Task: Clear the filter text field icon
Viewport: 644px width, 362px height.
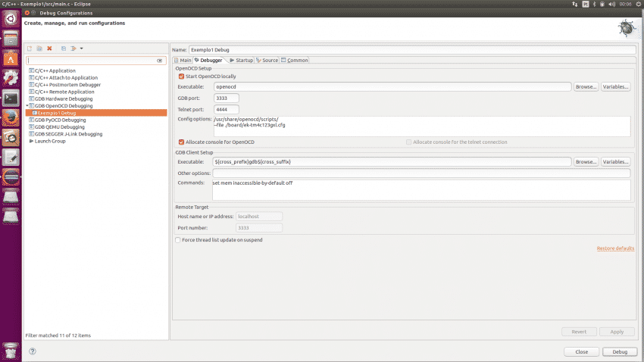Action: point(159,61)
